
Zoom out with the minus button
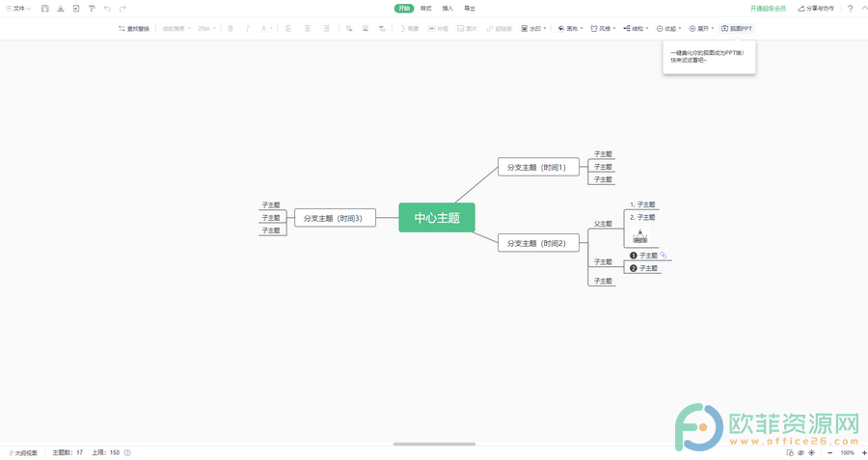829,453
